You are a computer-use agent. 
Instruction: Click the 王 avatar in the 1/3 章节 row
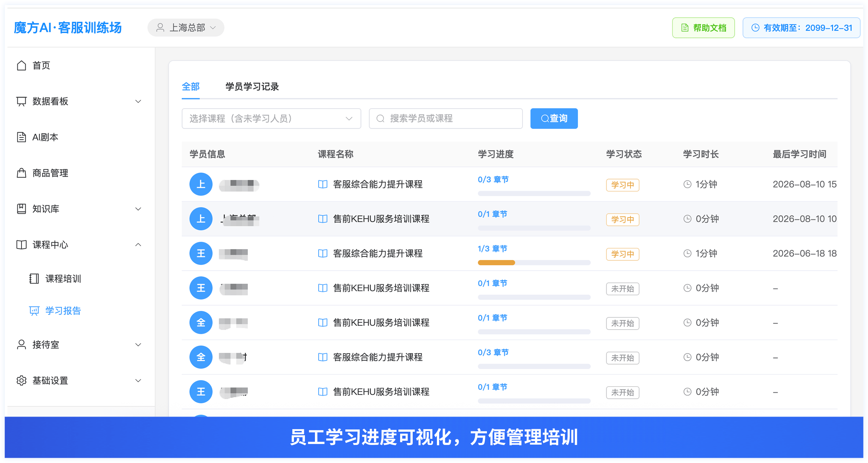coord(201,253)
